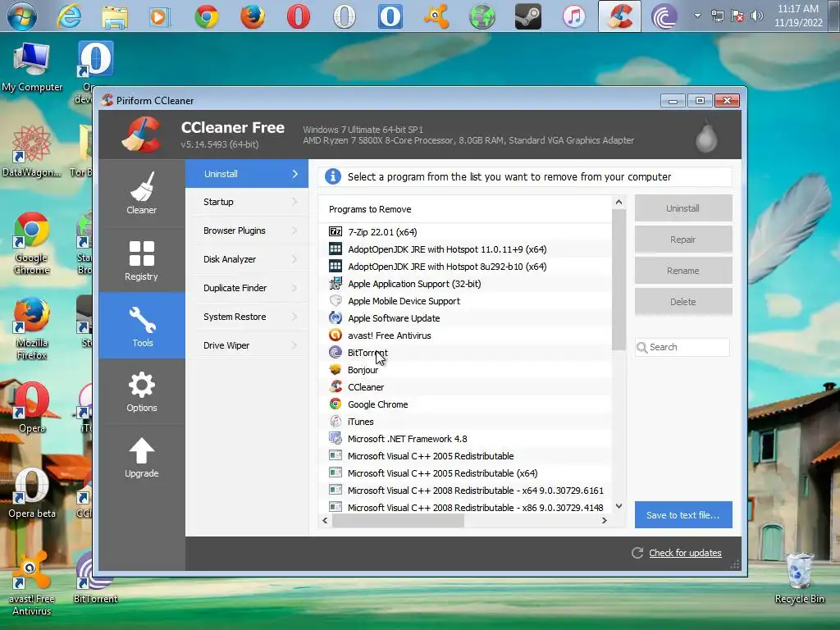The image size is (840, 630).
Task: Click the Delete button
Action: (683, 302)
